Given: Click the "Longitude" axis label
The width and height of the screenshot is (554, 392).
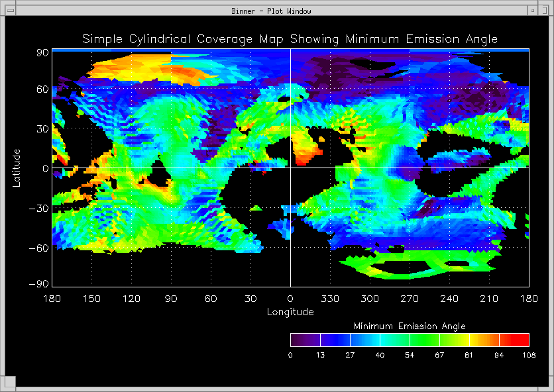Looking at the screenshot, I should [x=290, y=312].
